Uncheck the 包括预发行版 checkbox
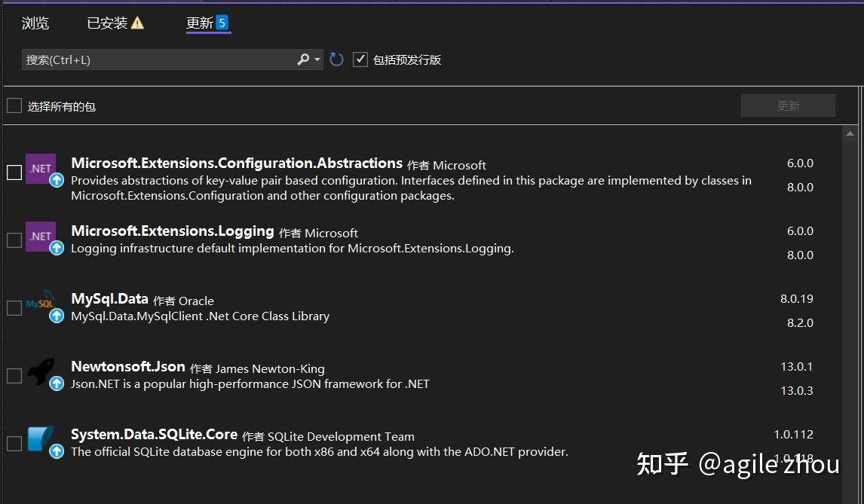The width and height of the screenshot is (864, 504). 360,59
